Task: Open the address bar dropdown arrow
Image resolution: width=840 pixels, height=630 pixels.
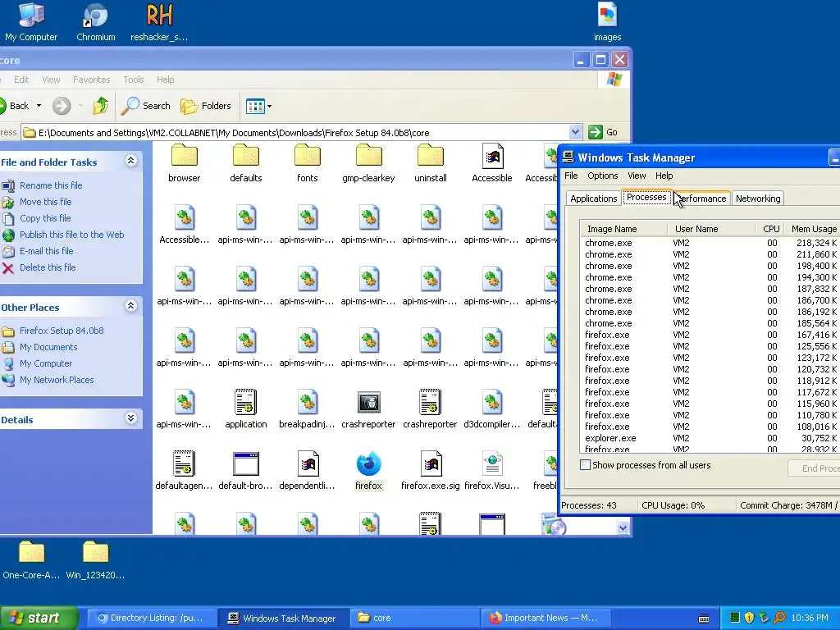Action: pos(575,132)
